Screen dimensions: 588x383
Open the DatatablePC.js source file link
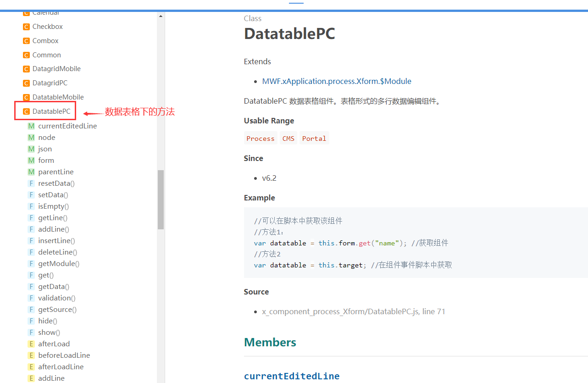pyautogui.click(x=354, y=311)
